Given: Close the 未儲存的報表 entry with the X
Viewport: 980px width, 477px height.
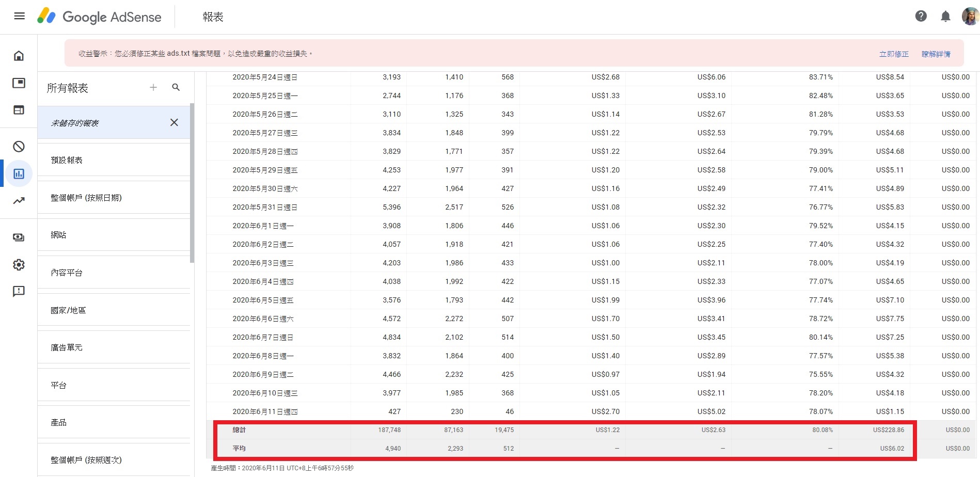Looking at the screenshot, I should point(173,122).
